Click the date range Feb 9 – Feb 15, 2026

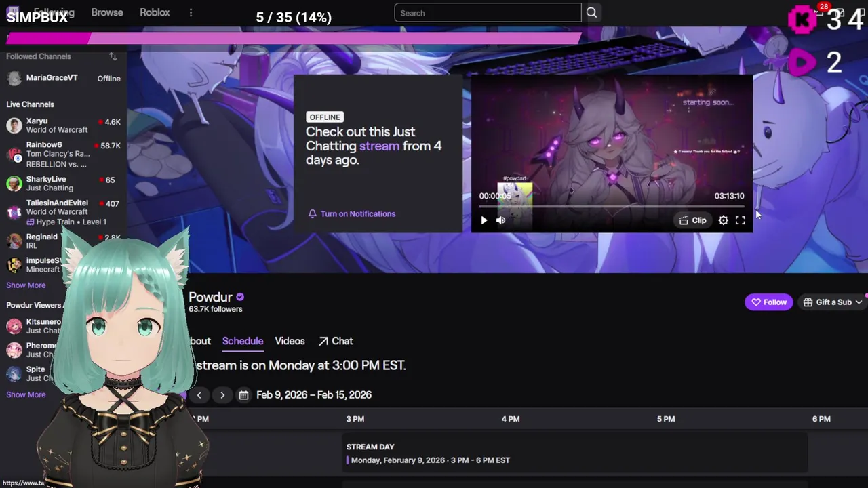click(x=314, y=395)
